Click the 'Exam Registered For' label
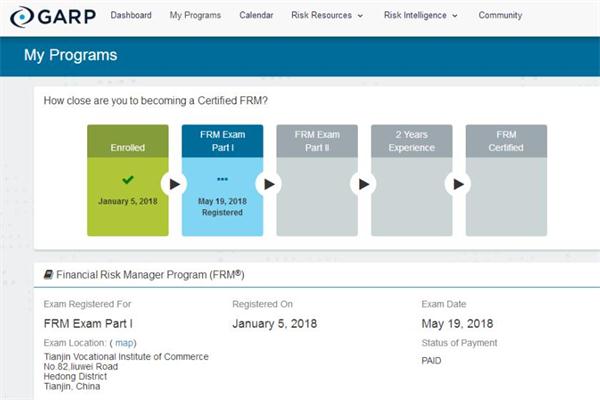Image resolution: width=600 pixels, height=400 pixels. [x=87, y=304]
